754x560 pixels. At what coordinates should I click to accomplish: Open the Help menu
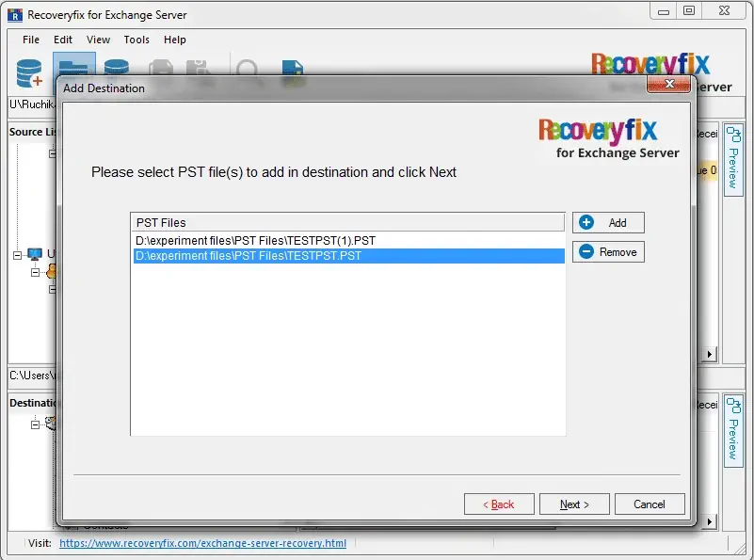[174, 40]
